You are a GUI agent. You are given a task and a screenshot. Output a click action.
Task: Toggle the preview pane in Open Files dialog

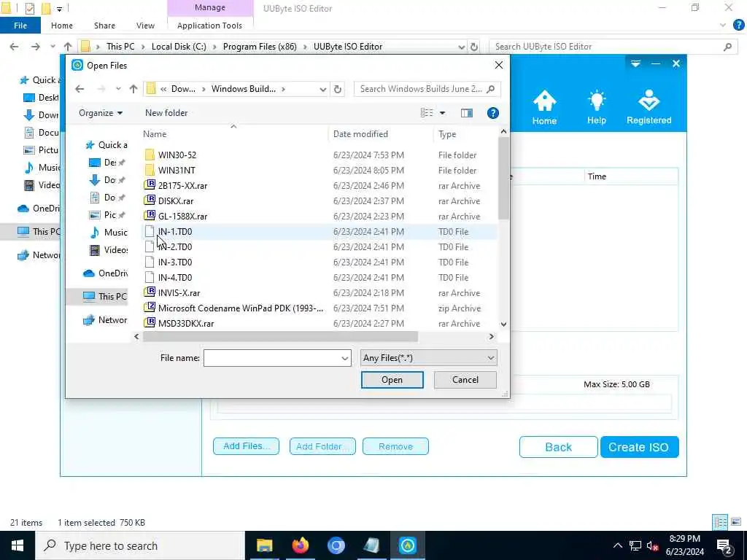coord(467,113)
